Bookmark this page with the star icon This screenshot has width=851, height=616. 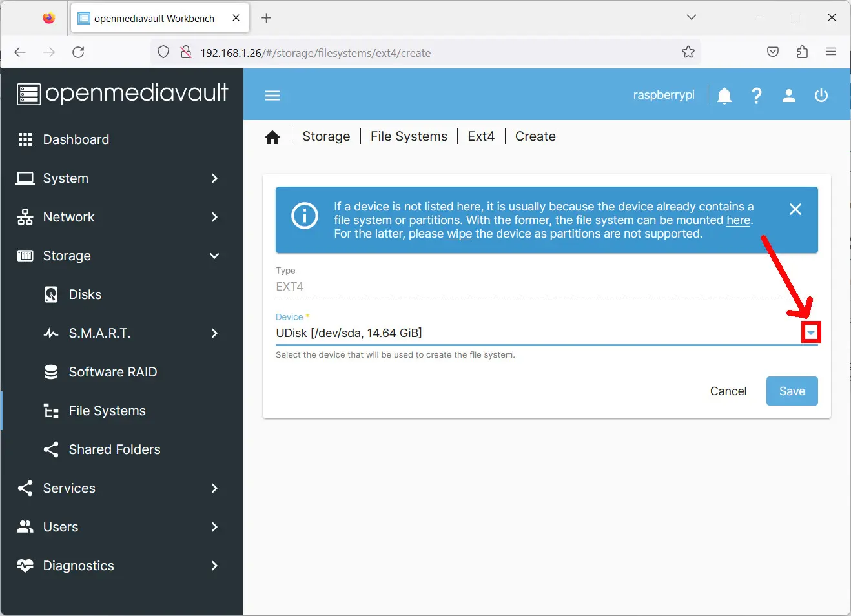(x=688, y=52)
